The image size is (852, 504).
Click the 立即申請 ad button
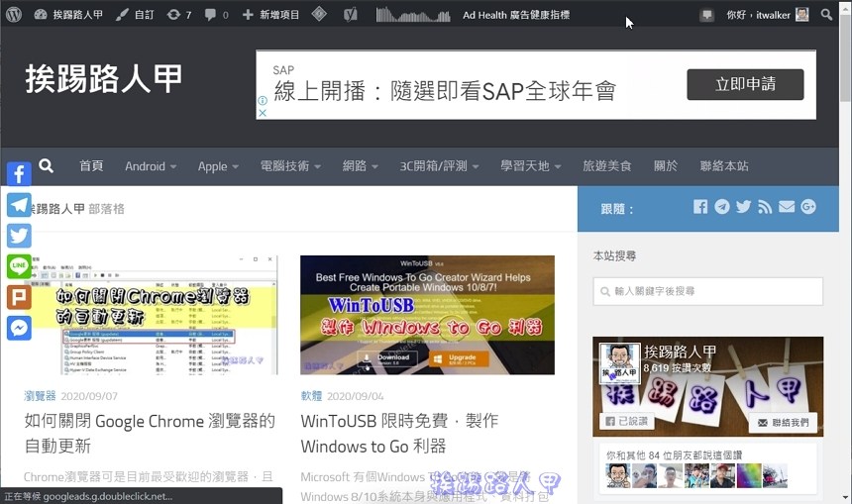745,84
